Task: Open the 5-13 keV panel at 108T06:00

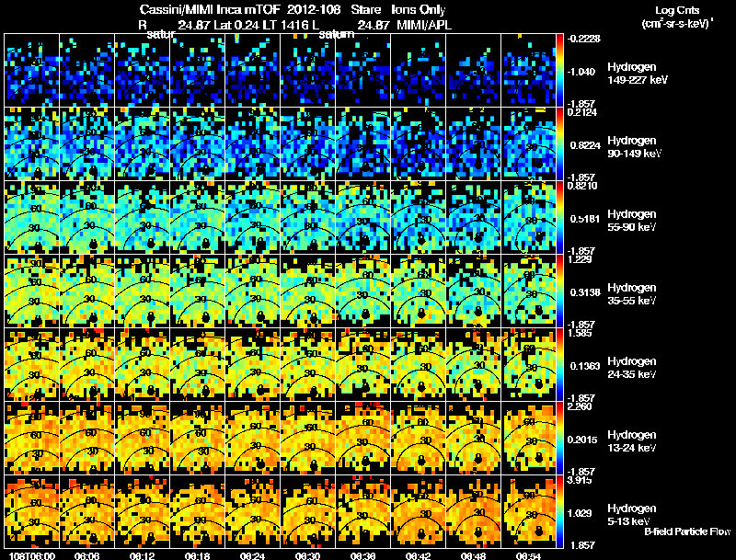Action: (32, 511)
